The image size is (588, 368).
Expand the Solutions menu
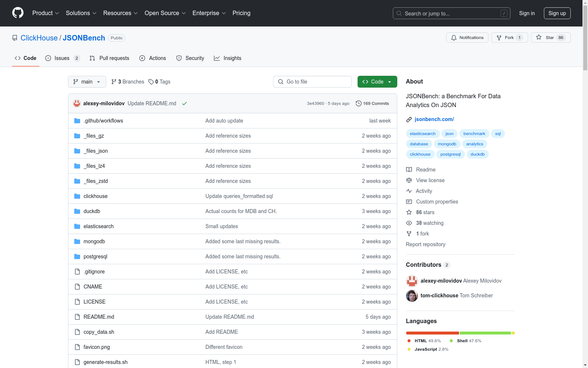[81, 13]
